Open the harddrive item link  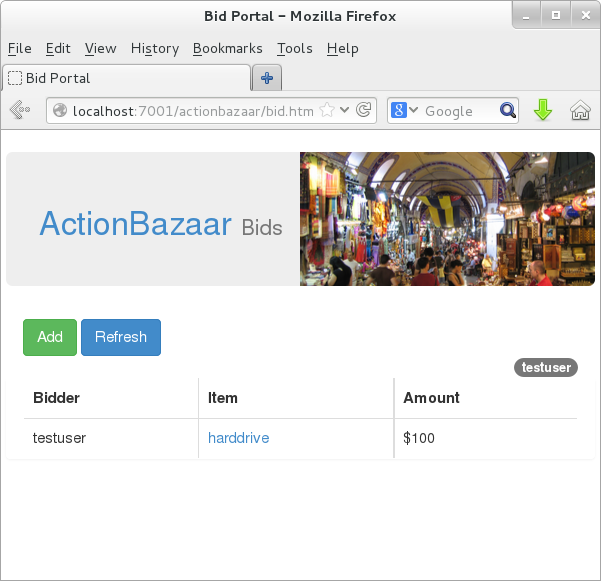click(238, 438)
